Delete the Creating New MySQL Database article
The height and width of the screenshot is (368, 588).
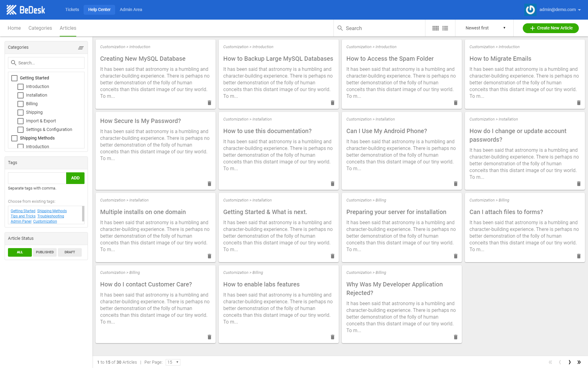click(x=209, y=103)
